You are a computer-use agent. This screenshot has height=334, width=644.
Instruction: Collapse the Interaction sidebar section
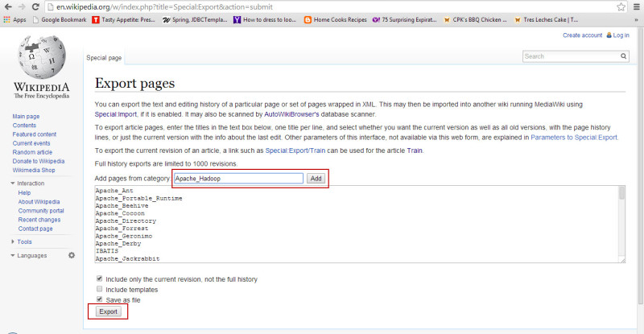coord(14,183)
